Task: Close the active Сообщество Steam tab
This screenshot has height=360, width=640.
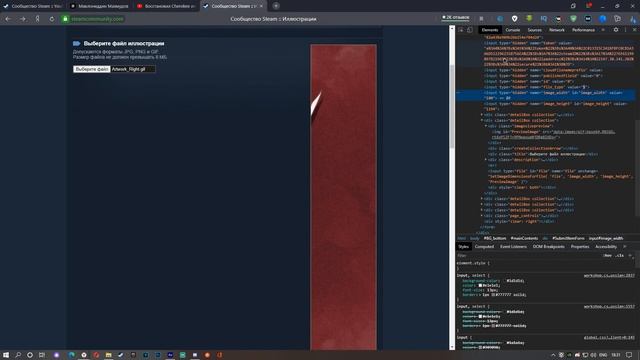Action: (x=261, y=6)
